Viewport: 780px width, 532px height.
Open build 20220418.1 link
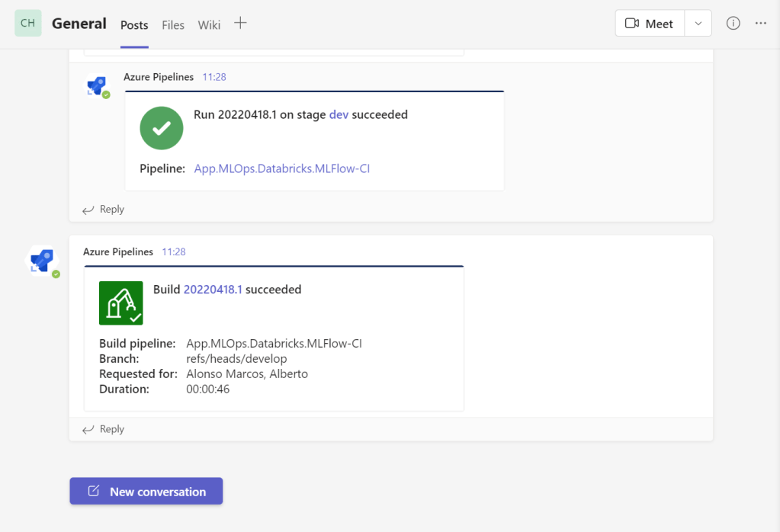click(213, 290)
